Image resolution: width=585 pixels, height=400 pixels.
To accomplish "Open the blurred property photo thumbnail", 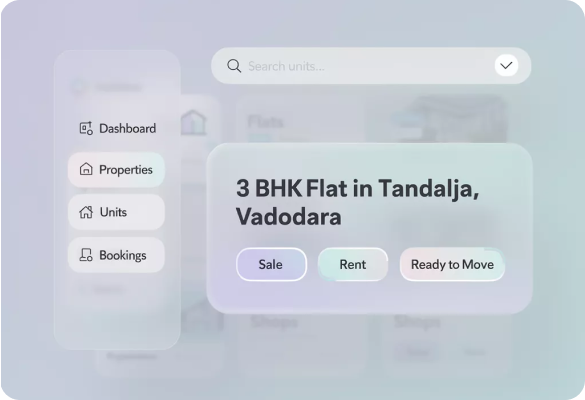I will (436, 119).
